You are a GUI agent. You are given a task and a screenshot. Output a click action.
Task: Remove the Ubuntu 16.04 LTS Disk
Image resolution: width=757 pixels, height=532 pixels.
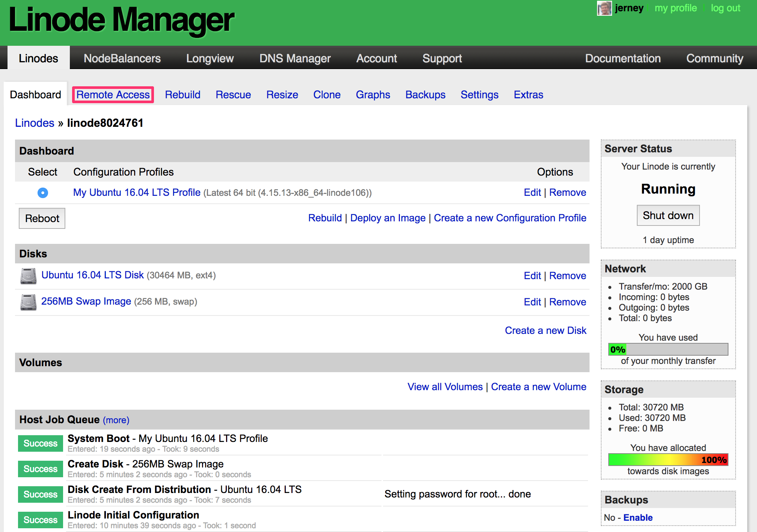click(567, 276)
